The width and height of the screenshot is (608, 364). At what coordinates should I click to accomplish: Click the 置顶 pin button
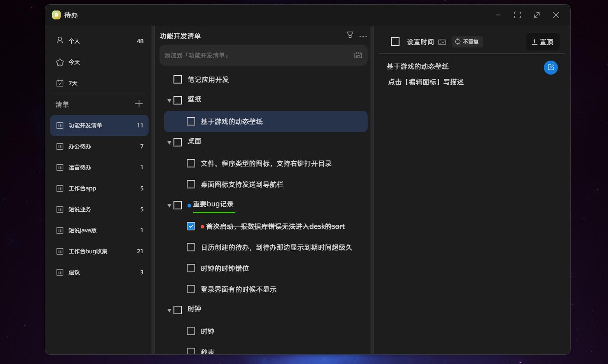(543, 42)
